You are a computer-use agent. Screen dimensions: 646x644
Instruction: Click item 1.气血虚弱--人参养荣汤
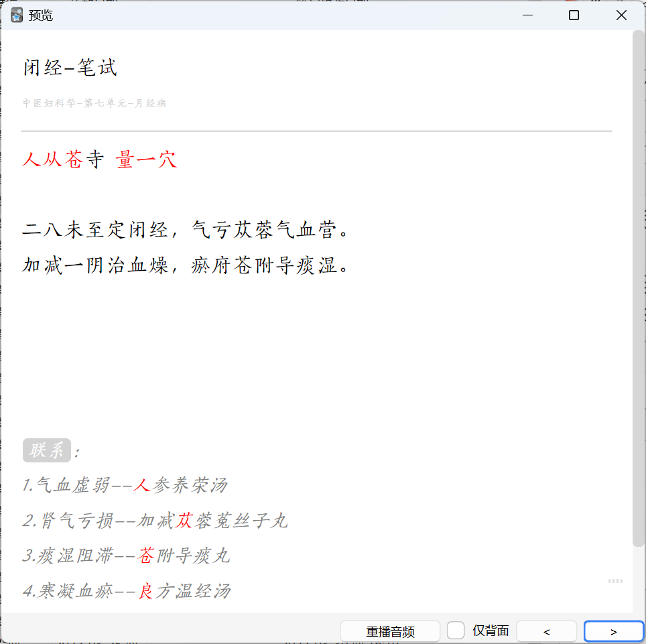coord(125,485)
